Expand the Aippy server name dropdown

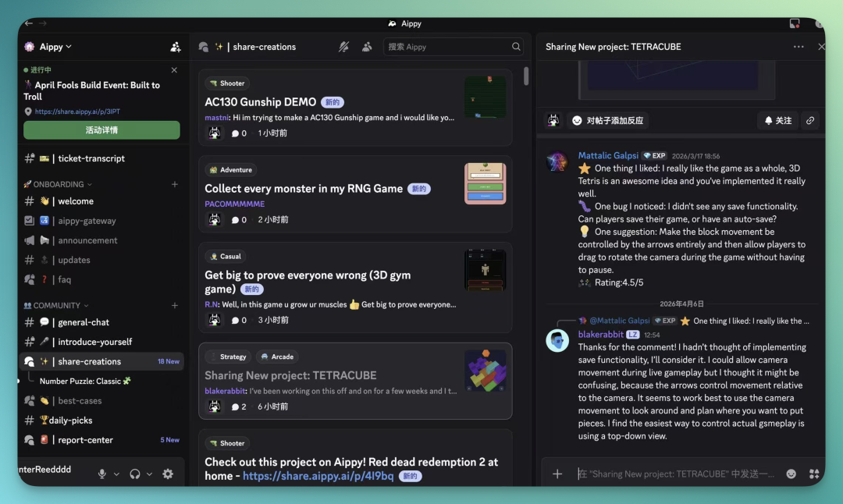coord(55,47)
